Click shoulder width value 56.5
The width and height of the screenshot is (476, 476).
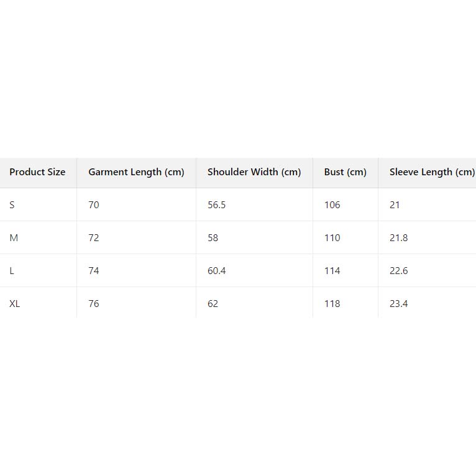pos(216,205)
